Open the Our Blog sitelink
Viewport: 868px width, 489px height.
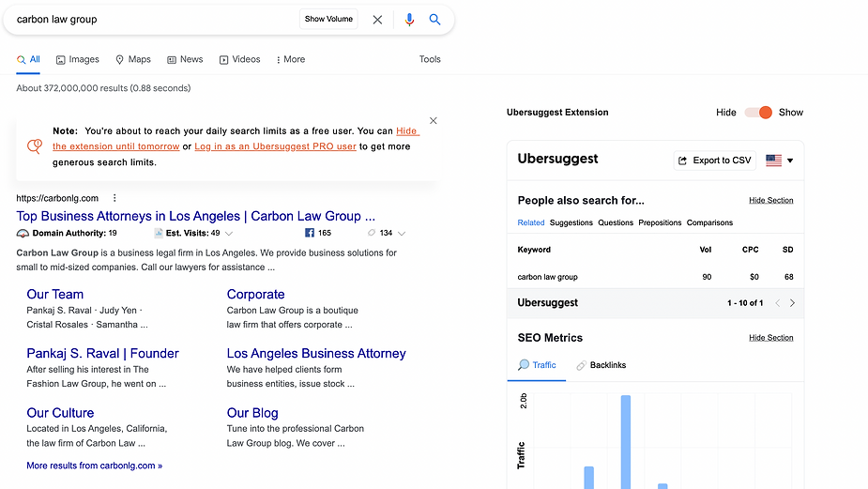coord(252,413)
